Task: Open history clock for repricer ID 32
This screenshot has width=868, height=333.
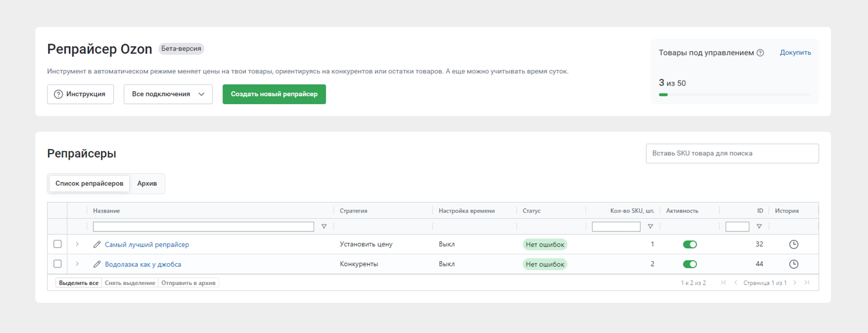Action: coord(793,244)
